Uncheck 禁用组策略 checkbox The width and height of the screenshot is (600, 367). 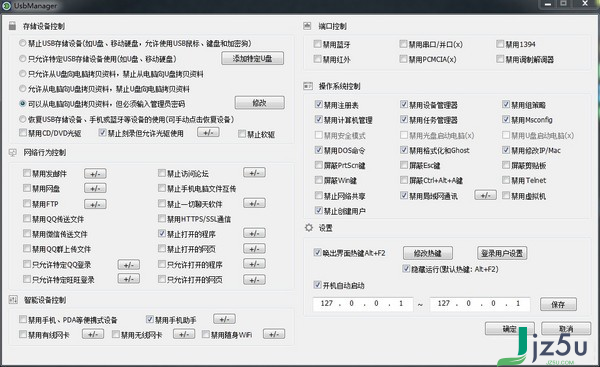(506, 104)
